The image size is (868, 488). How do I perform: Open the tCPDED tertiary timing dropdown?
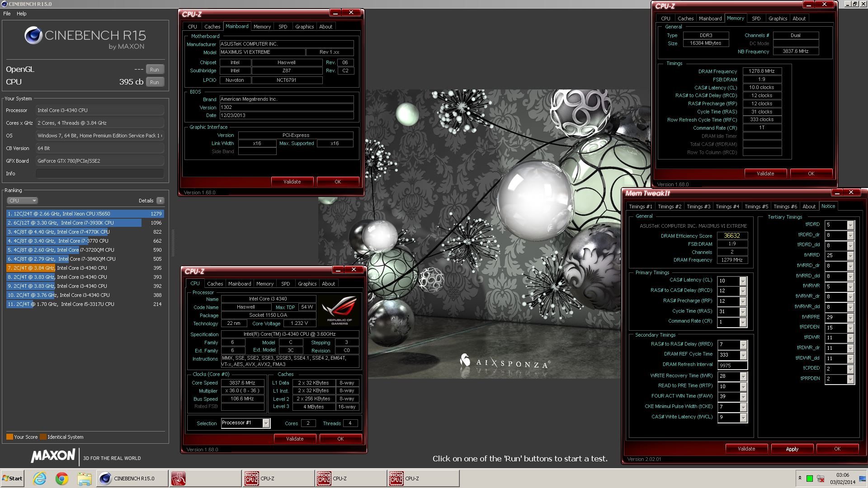coord(850,369)
